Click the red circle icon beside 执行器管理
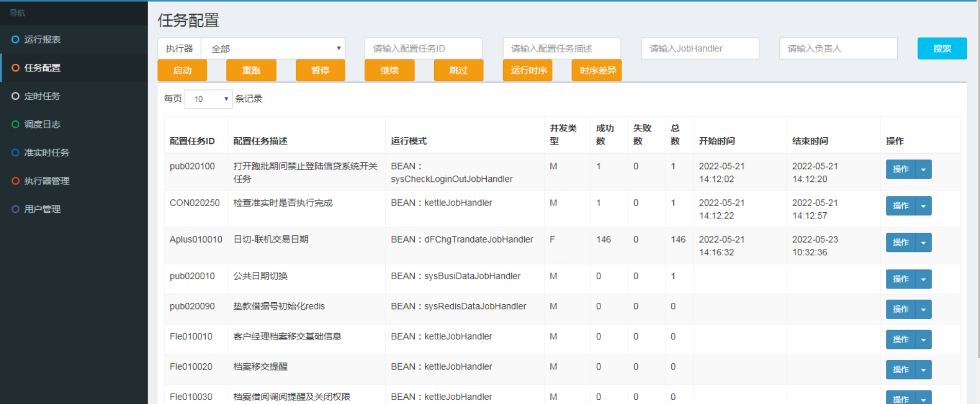980x404 pixels. point(15,181)
